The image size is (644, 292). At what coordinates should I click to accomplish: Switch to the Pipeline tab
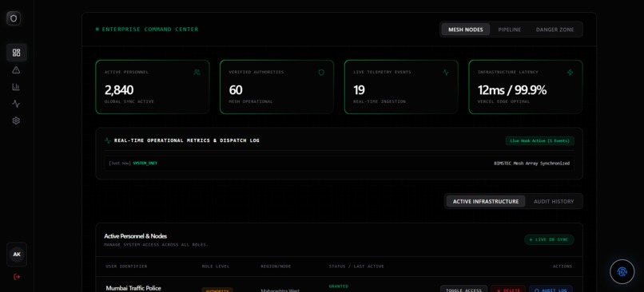(x=509, y=30)
